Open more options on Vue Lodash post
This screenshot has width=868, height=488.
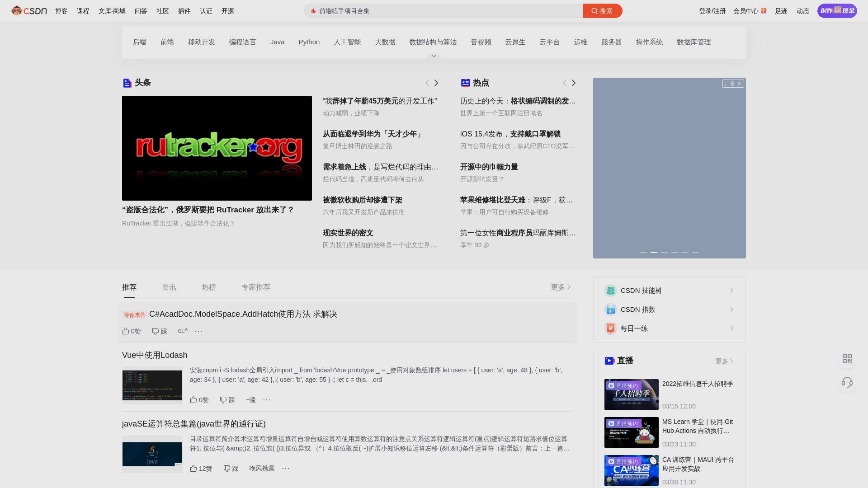[x=267, y=400]
